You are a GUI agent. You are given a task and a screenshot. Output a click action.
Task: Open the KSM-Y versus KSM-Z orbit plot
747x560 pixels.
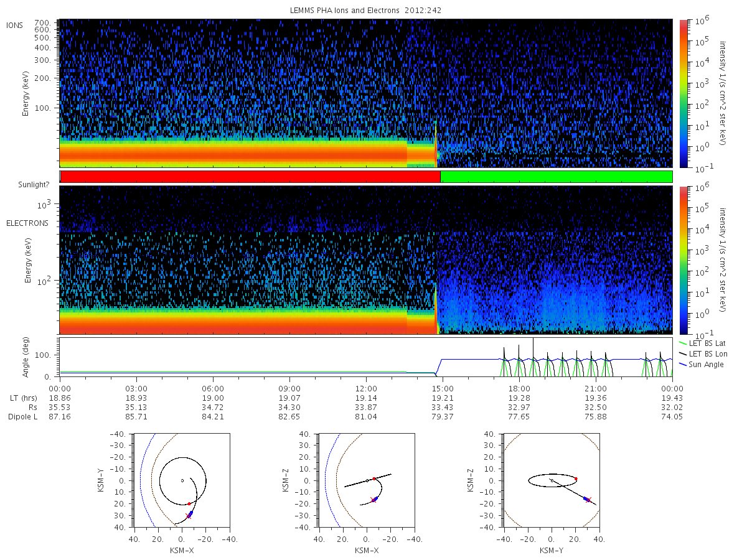point(551,480)
